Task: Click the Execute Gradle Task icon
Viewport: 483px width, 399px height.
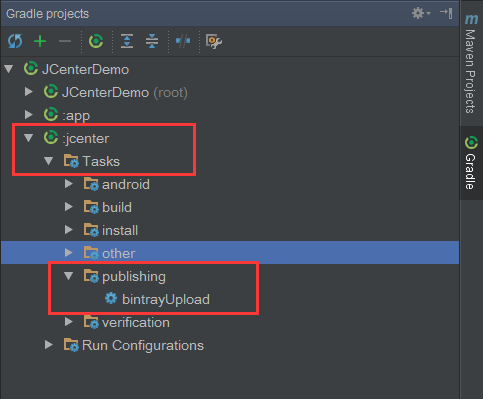Action: pos(96,41)
